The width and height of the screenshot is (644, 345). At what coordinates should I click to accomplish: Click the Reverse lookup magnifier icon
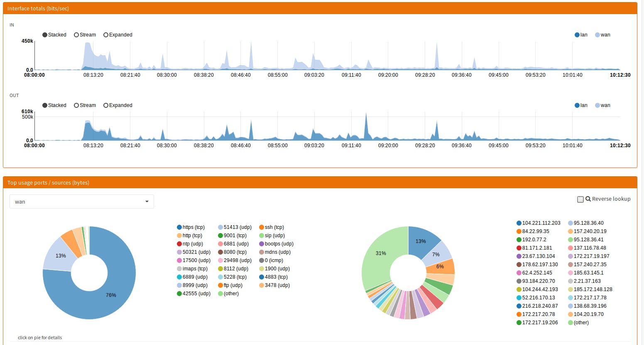point(588,199)
